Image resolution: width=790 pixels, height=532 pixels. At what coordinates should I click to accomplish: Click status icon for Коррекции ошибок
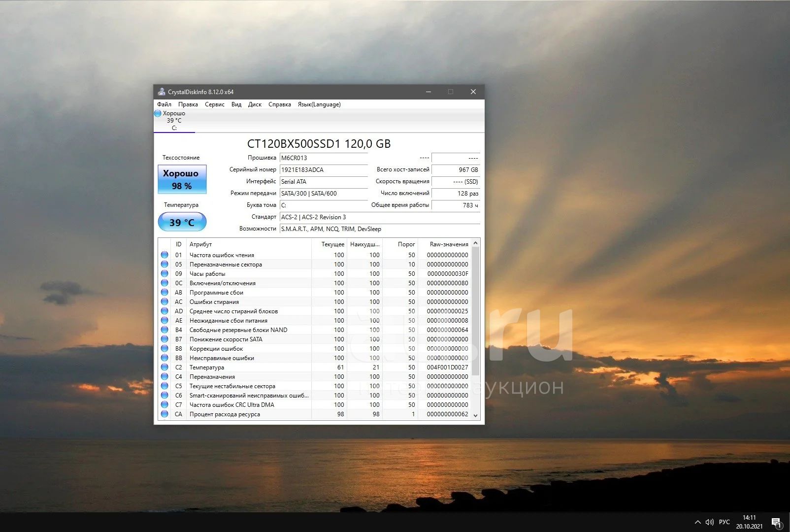(x=165, y=349)
